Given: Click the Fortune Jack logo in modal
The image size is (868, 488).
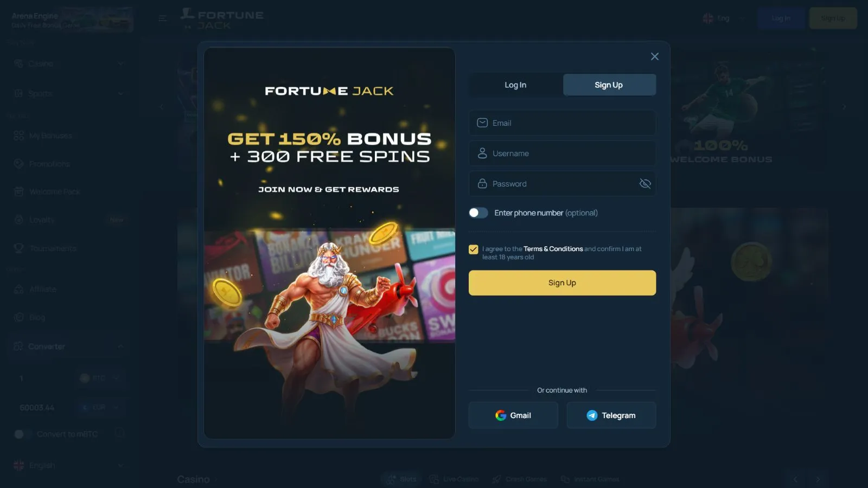Looking at the screenshot, I should (x=329, y=91).
